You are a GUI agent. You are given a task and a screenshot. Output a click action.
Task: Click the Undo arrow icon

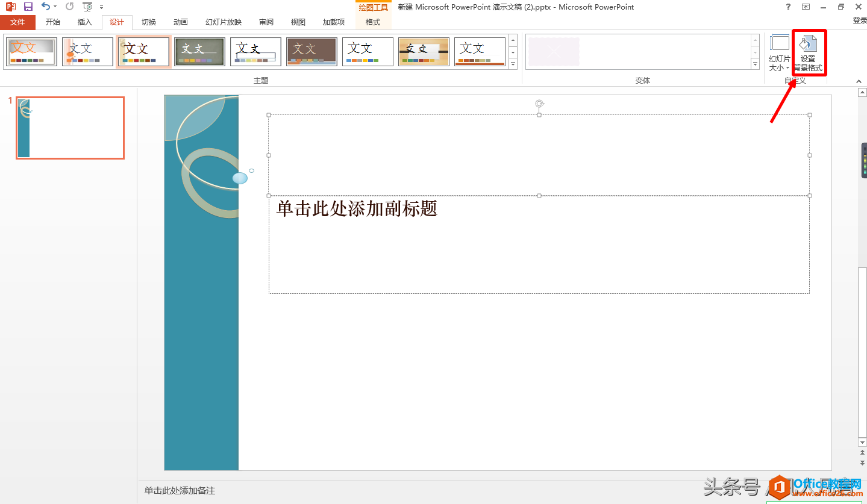(46, 7)
